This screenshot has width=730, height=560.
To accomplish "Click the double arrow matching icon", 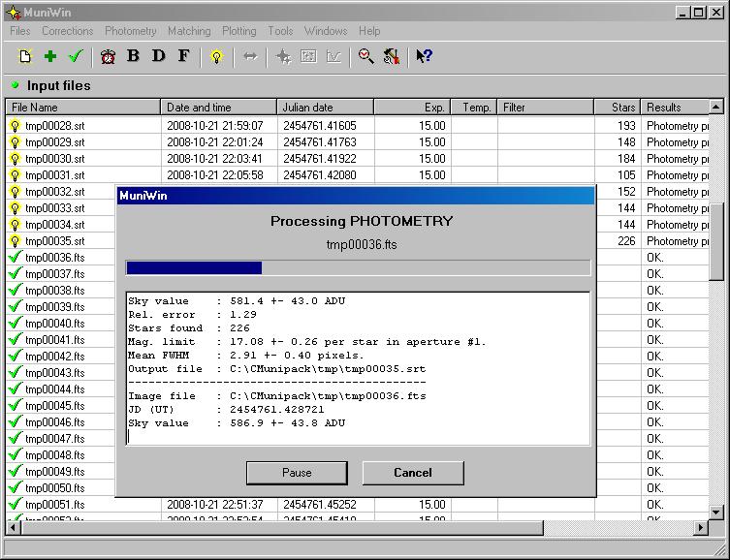I will click(x=249, y=56).
